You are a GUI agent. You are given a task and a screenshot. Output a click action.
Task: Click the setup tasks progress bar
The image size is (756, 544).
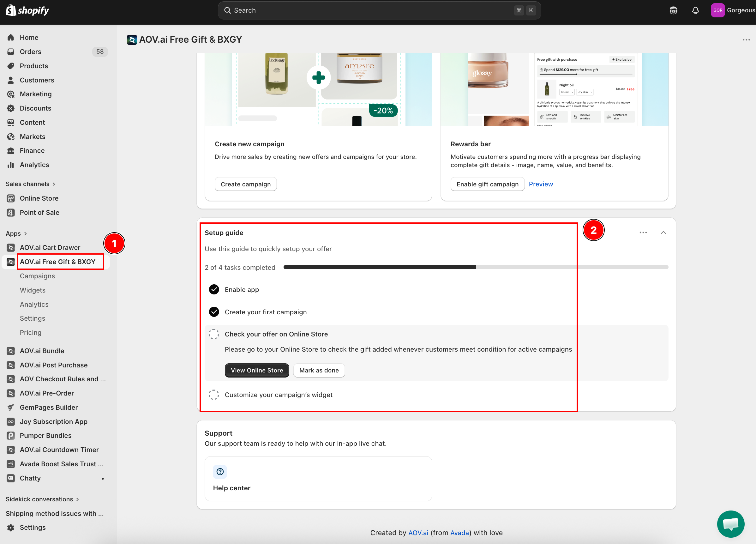(476, 267)
